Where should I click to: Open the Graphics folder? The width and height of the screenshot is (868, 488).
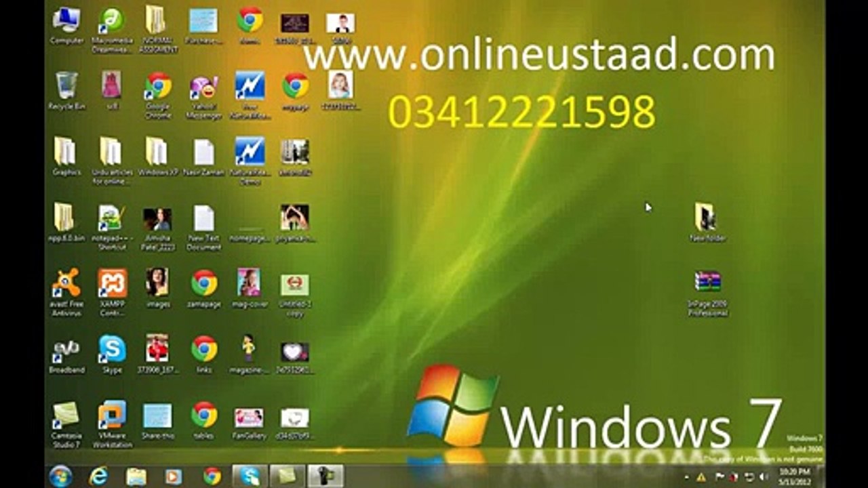coord(66,157)
